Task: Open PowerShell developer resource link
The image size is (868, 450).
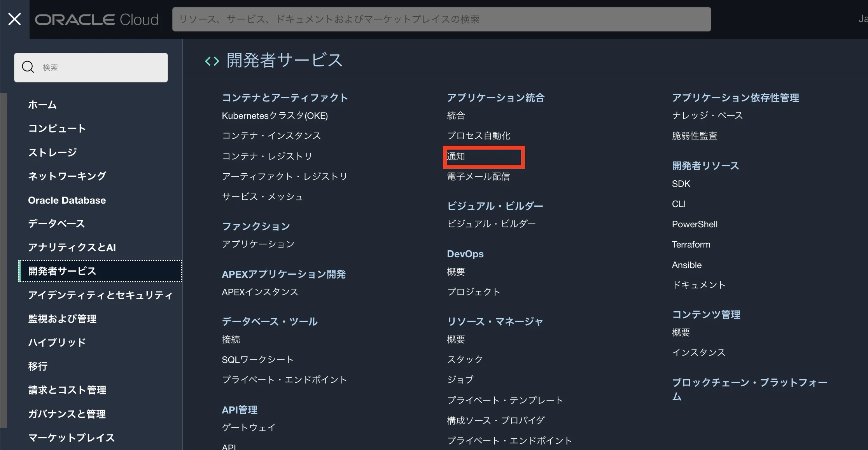Action: coord(695,224)
